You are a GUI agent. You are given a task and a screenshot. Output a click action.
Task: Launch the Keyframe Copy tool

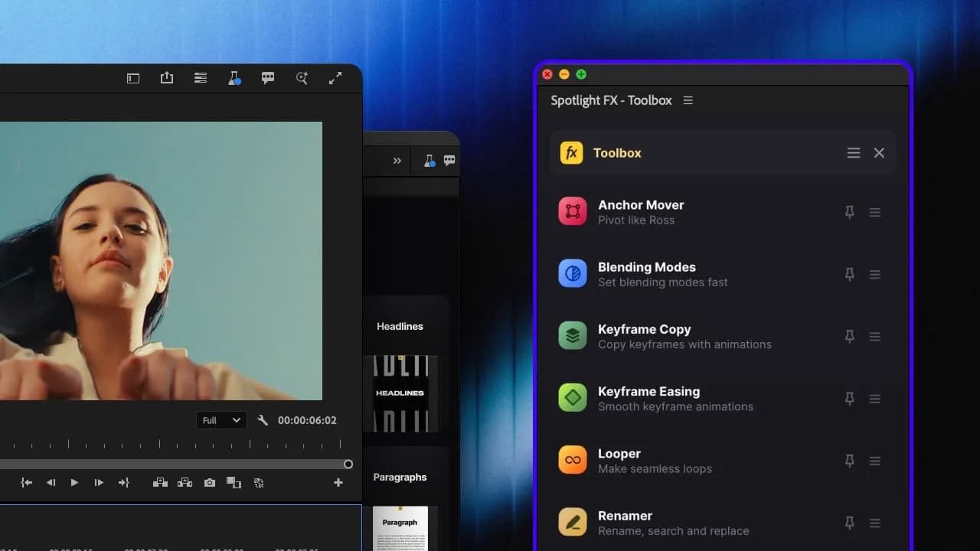click(645, 336)
